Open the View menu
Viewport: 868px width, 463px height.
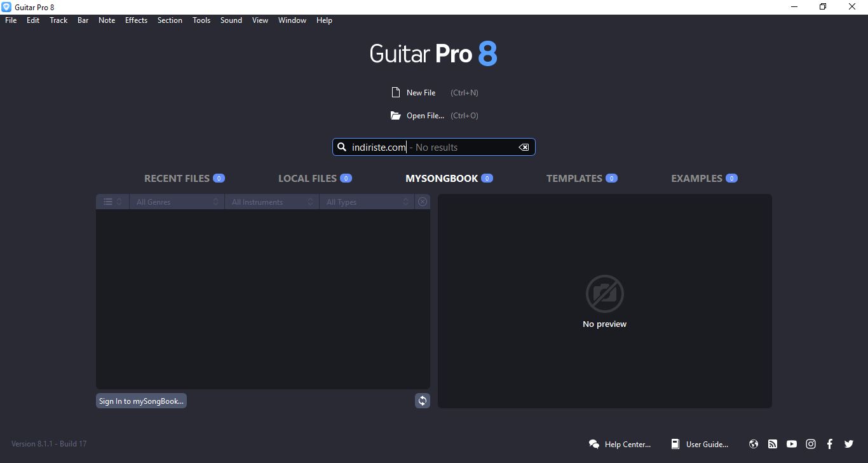click(x=260, y=20)
